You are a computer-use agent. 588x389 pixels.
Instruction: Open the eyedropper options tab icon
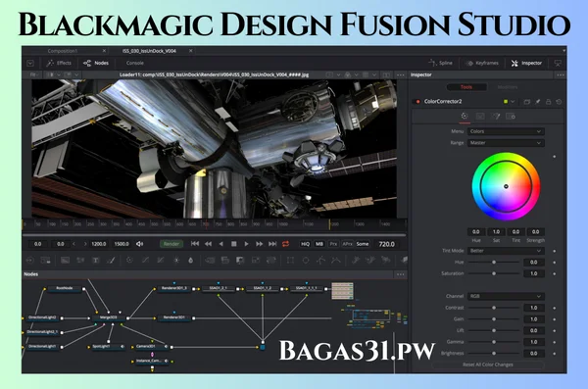coord(495,117)
